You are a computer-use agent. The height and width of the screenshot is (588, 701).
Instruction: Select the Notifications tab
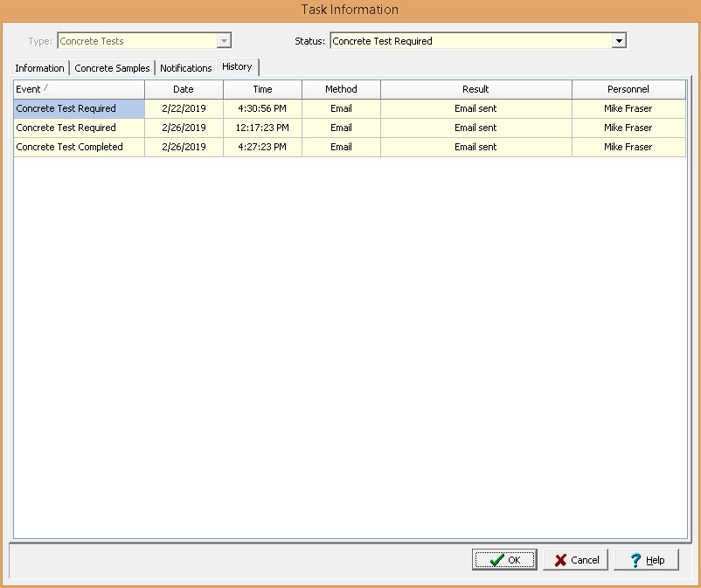(185, 68)
